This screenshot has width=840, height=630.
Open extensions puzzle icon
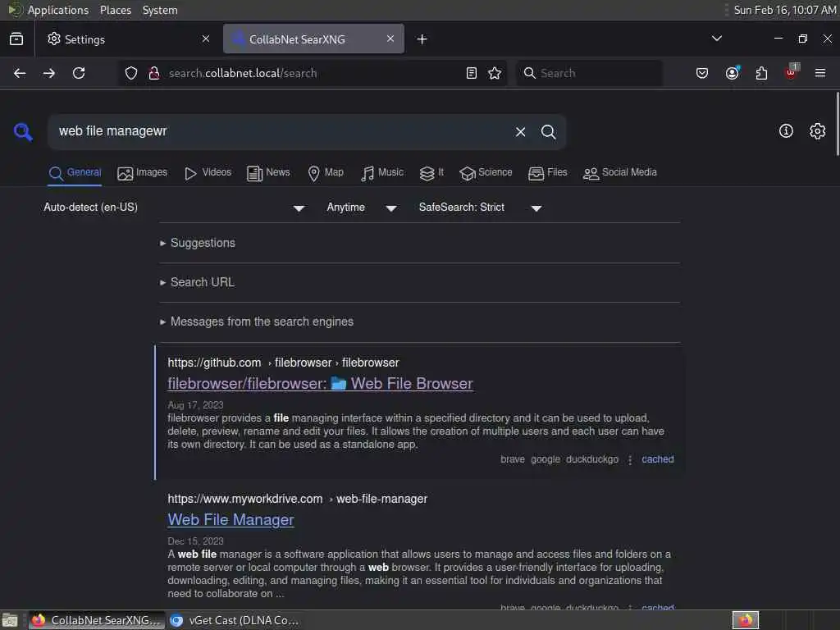(761, 73)
